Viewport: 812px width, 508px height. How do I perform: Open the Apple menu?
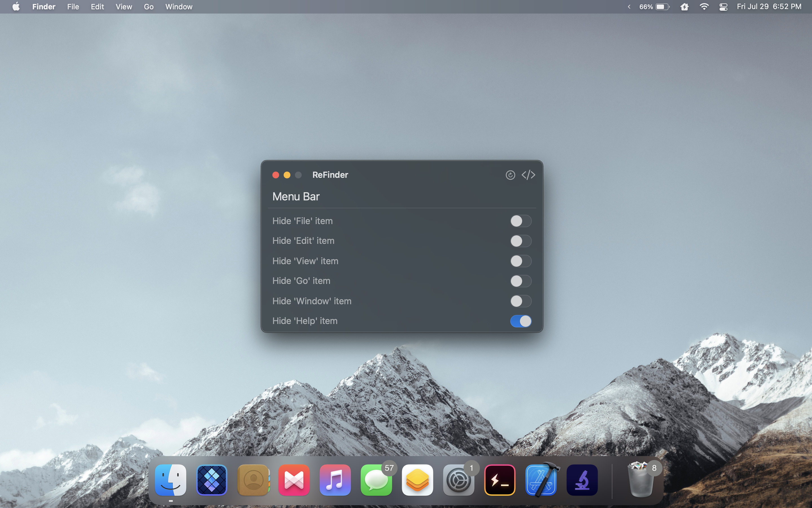(16, 7)
